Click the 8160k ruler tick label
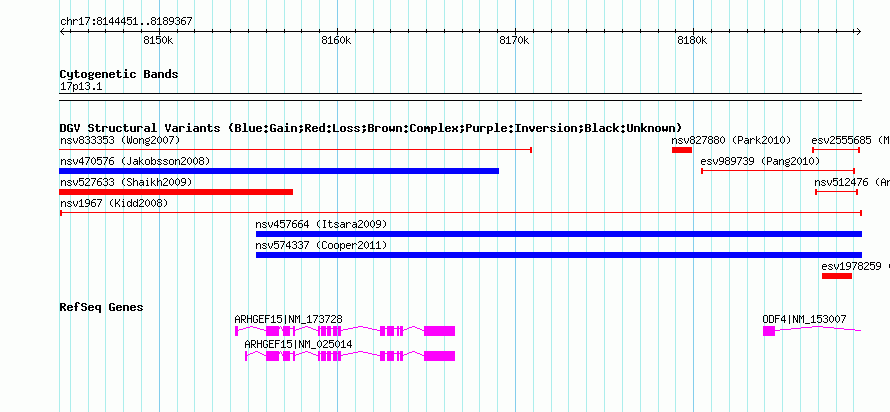This screenshot has height=412, width=890. 336,40
